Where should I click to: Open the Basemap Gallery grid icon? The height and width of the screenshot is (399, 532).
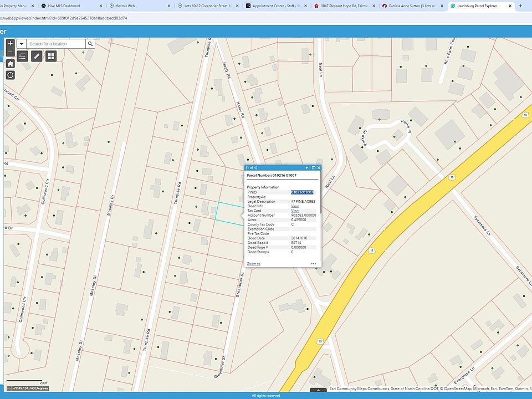point(50,56)
